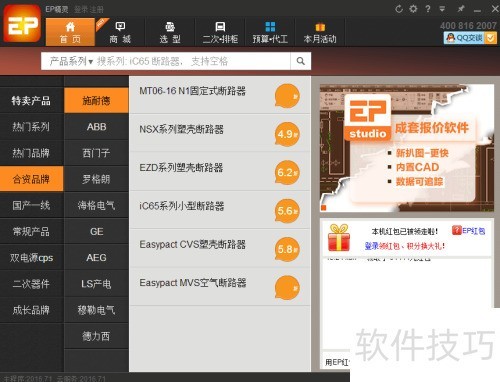Click the discount badge for Easypact MVS
The height and width of the screenshot is (382, 500).
click(x=287, y=288)
